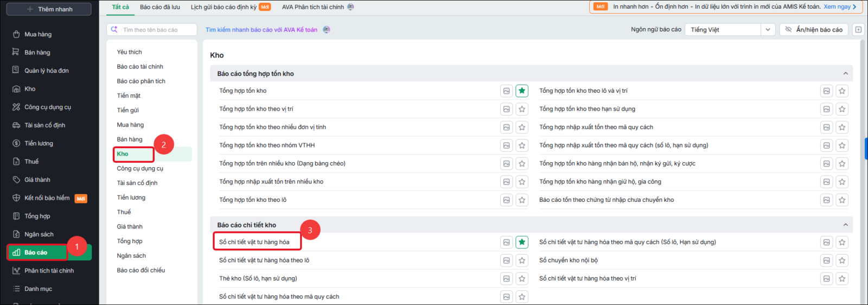Unfavorite the Tổng hợp tồn kho report star
The width and height of the screenshot is (868, 305).
pos(522,91)
